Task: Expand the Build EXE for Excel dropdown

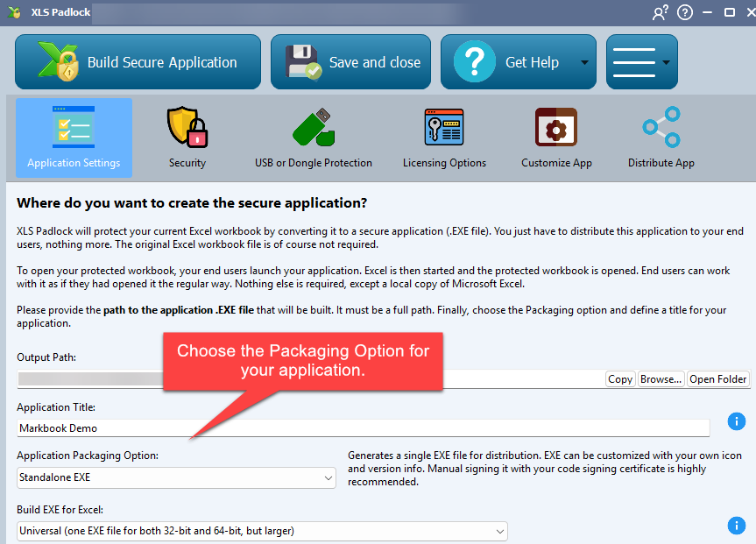Action: click(x=262, y=531)
